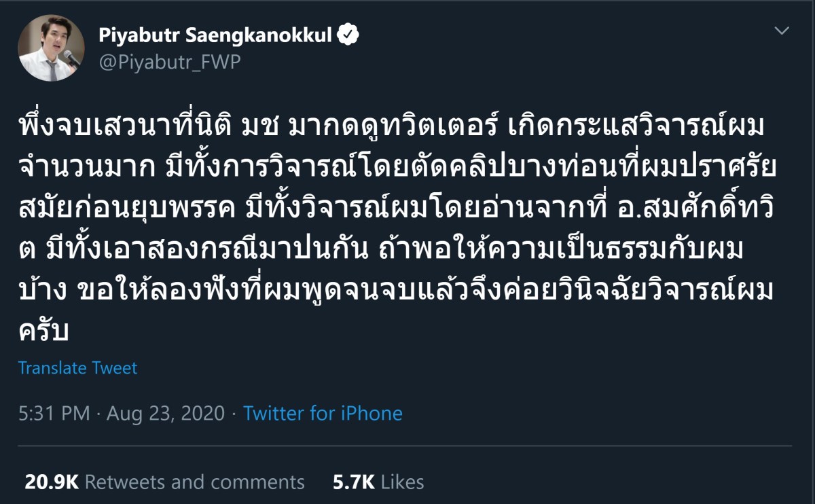View the "5.7K Likes" list
This screenshot has height=504, width=815.
377,482
